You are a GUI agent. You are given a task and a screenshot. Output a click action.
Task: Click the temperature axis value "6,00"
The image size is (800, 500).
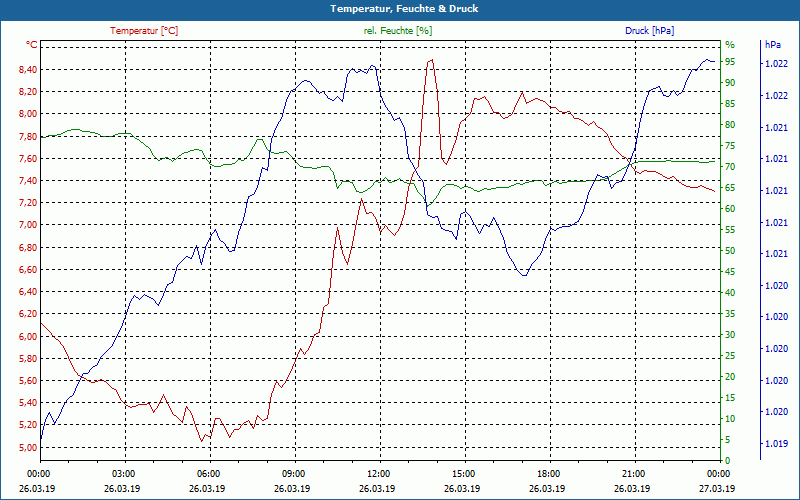pyautogui.click(x=28, y=337)
